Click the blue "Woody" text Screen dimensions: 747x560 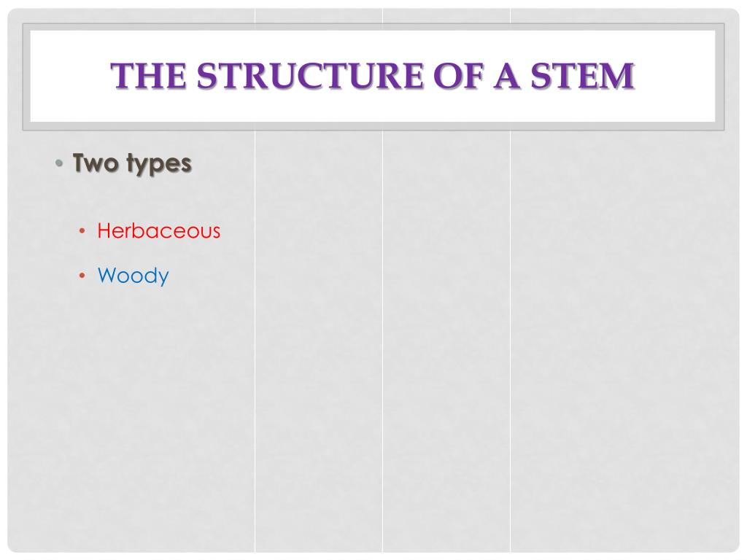click(133, 276)
